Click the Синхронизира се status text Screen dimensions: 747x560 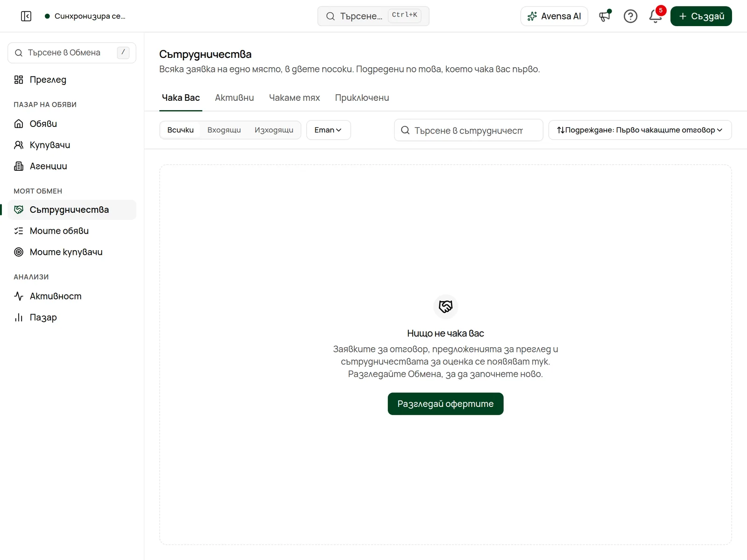click(90, 16)
